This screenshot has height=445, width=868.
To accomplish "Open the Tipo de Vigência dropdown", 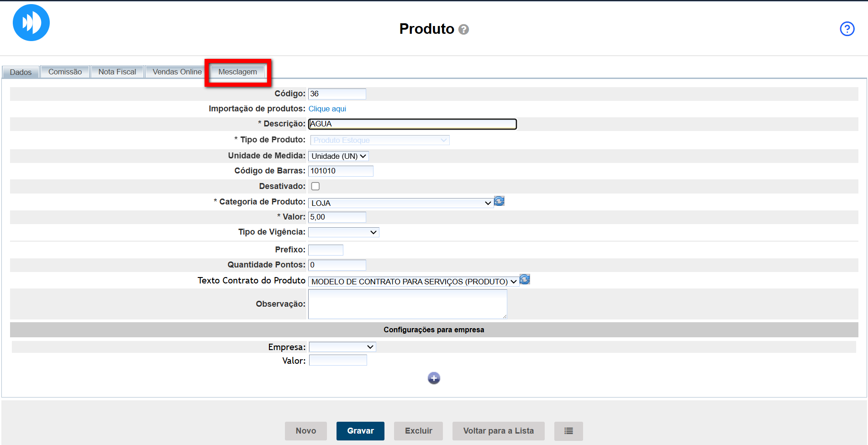I will point(343,232).
